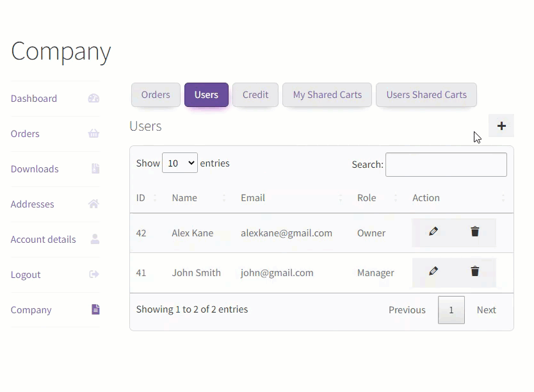This screenshot has height=392, width=534.
Task: Click the Email column header
Action: pos(253,198)
